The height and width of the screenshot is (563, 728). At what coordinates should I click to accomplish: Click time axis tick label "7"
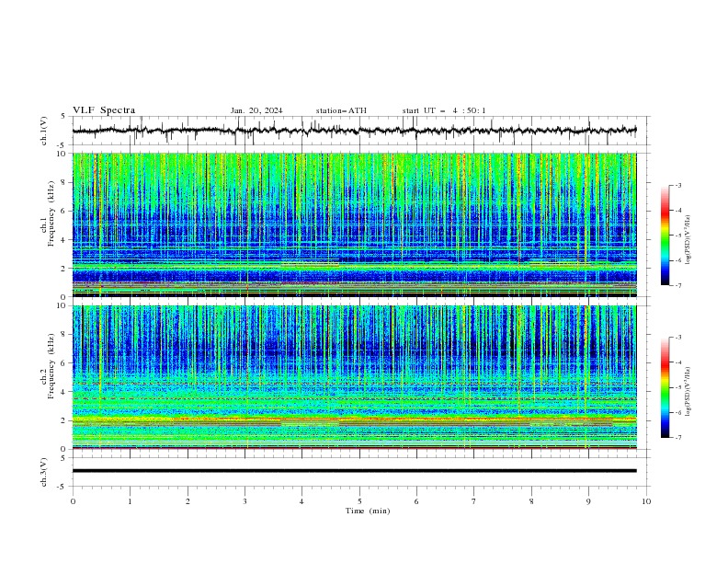tap(474, 501)
